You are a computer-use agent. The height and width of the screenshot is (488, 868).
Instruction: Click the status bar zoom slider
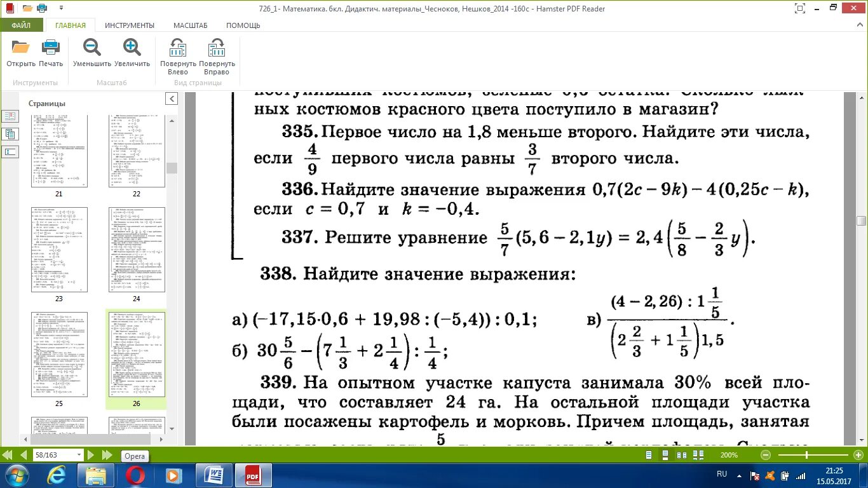(x=812, y=455)
